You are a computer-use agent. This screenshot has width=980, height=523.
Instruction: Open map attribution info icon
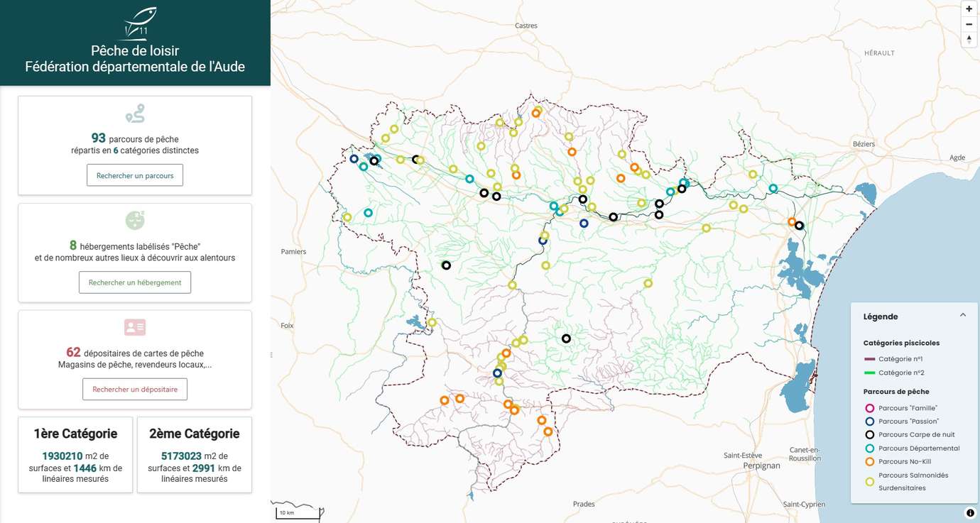coord(970,513)
